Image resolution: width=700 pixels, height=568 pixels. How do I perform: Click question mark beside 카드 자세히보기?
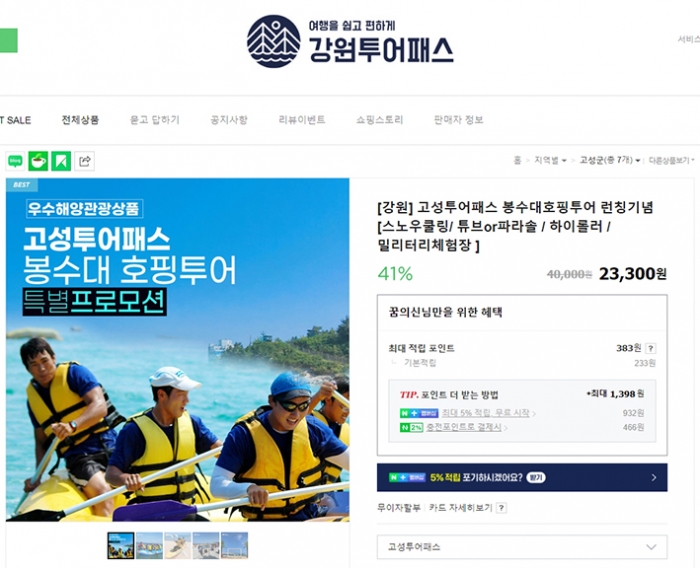pos(501,508)
